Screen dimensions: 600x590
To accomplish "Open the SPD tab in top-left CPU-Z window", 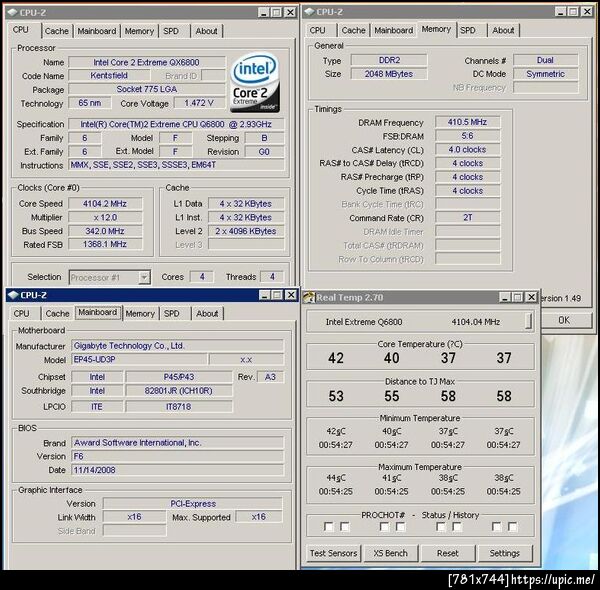I will coord(171,31).
